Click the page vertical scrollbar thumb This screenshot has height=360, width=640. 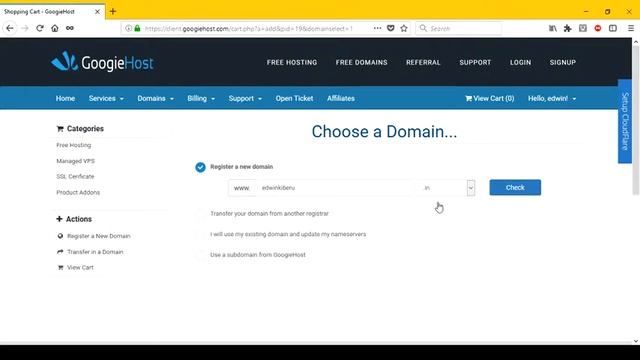(x=636, y=120)
